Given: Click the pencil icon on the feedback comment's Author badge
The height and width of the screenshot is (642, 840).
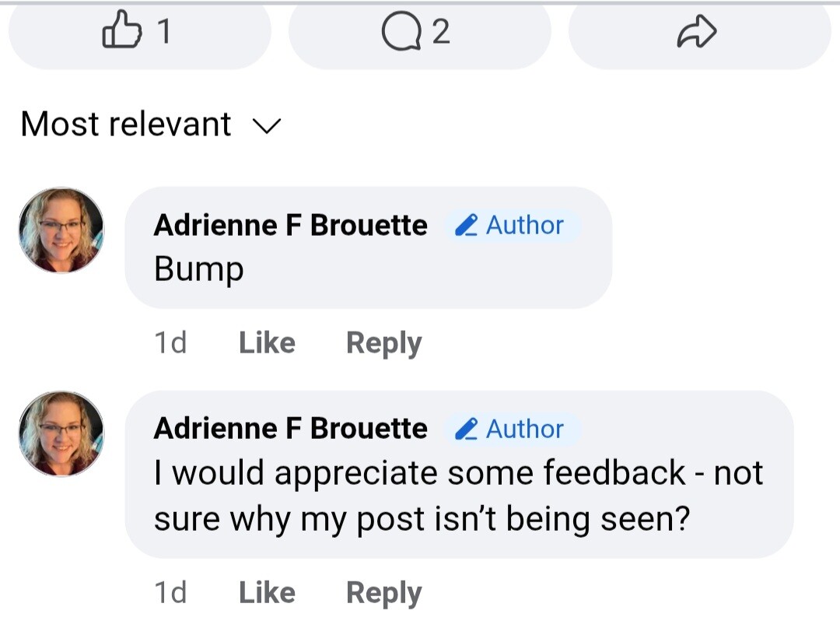Looking at the screenshot, I should tap(466, 429).
